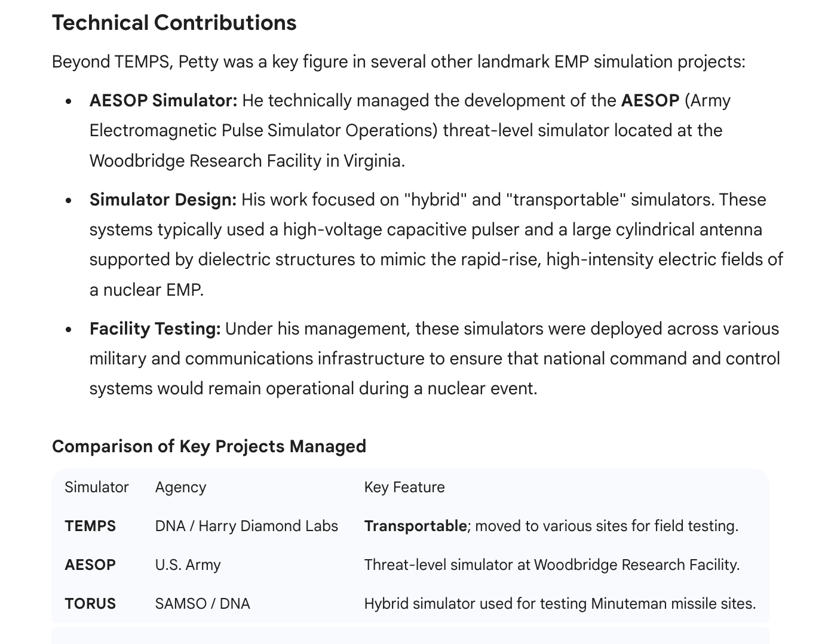
Task: Click the Threat-level simulator at Woodbridge cell
Action: [x=552, y=565]
